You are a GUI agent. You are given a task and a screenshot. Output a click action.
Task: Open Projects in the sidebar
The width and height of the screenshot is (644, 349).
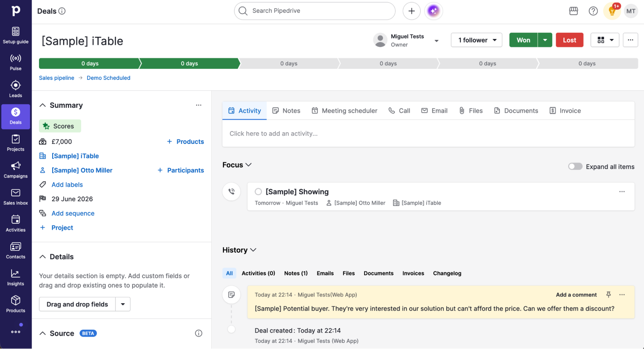coord(15,143)
